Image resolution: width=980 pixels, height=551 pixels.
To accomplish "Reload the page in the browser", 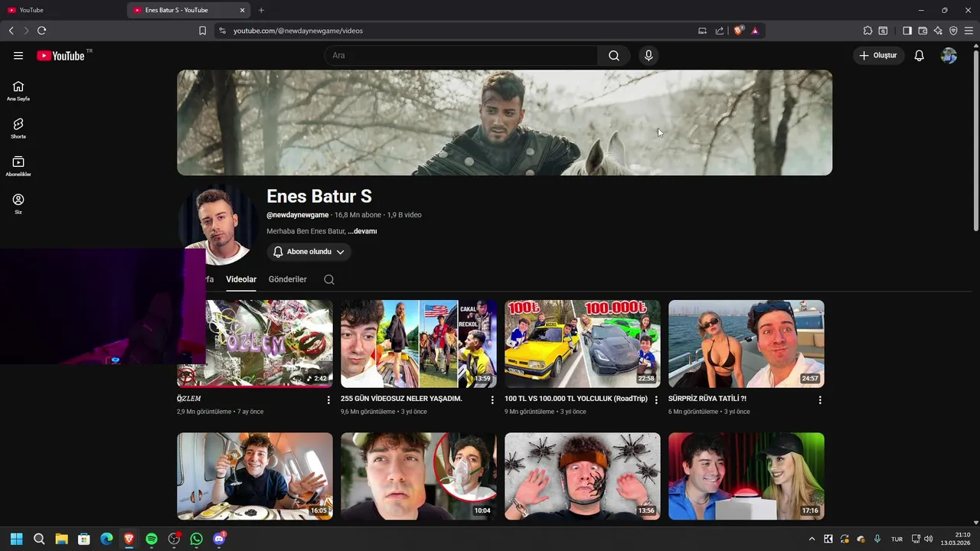I will click(x=41, y=31).
